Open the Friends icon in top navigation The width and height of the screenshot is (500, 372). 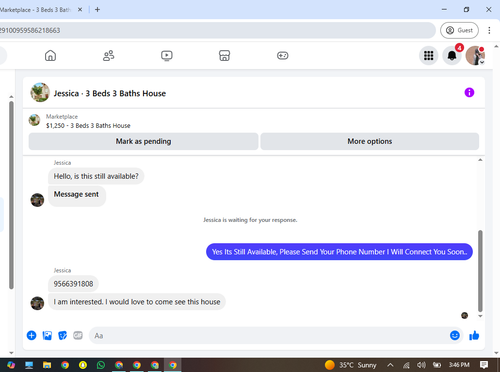point(108,55)
